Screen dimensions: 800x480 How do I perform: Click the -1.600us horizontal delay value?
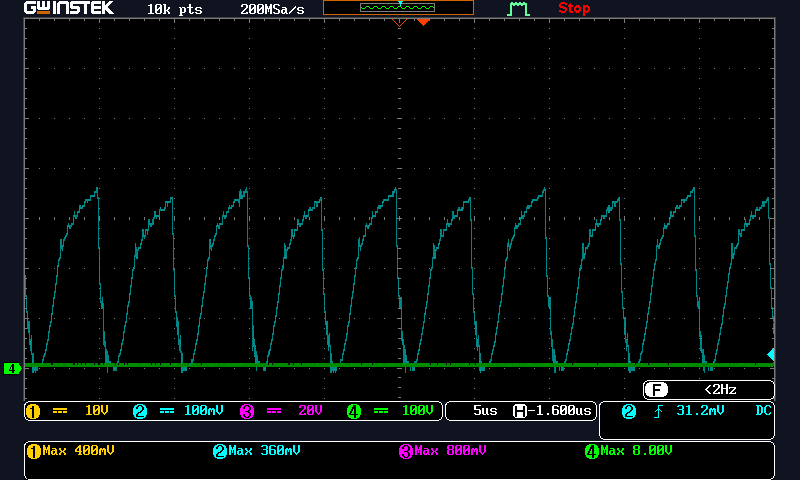pyautogui.click(x=559, y=410)
